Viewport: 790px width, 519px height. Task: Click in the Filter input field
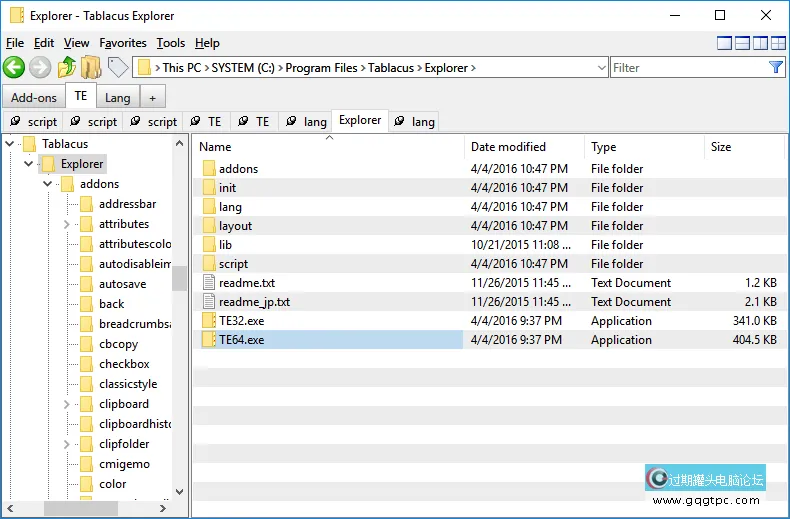(x=688, y=68)
